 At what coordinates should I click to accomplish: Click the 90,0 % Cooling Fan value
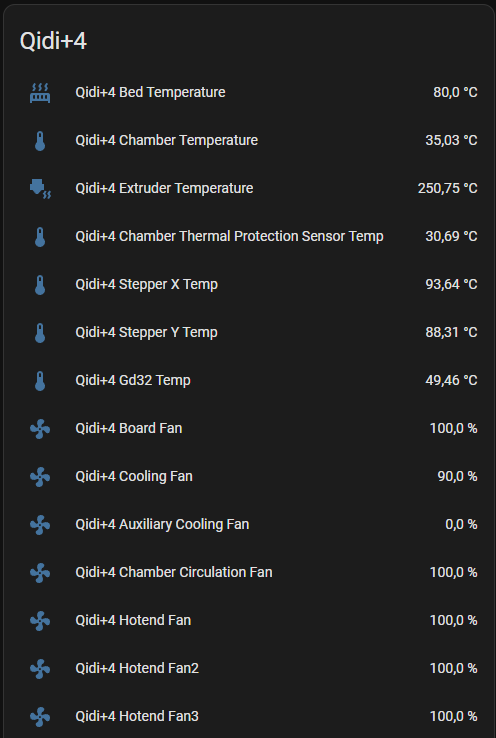coord(457,476)
